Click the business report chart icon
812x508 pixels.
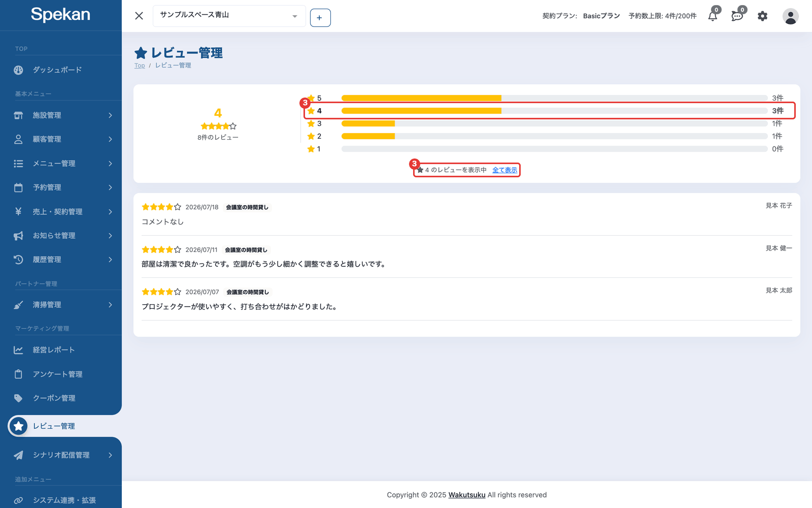(18, 350)
